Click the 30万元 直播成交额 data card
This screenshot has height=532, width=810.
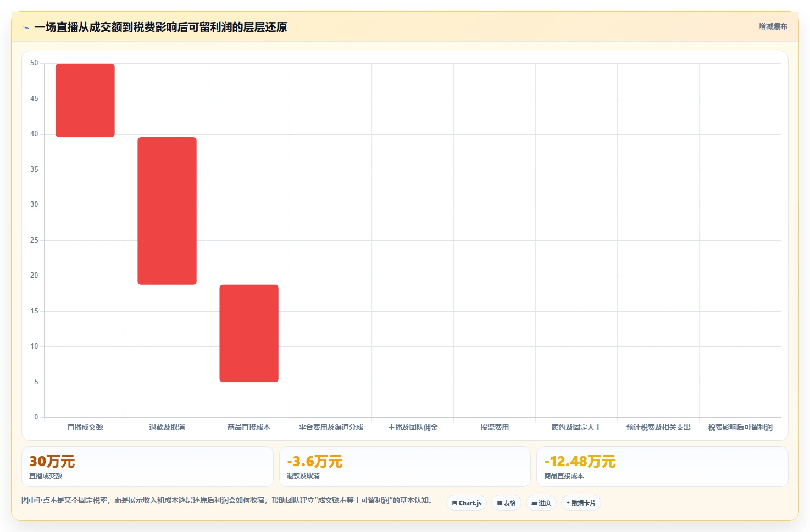[x=147, y=467]
